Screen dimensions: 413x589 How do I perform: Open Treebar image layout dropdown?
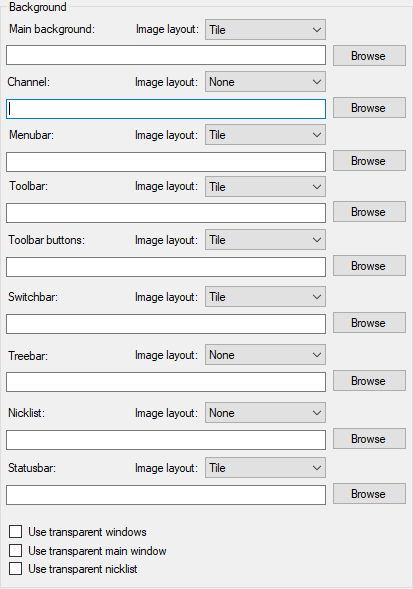pos(265,355)
